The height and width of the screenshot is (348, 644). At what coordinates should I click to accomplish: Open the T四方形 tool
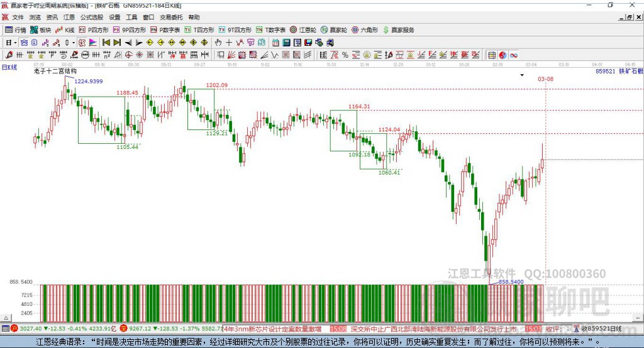point(199,30)
